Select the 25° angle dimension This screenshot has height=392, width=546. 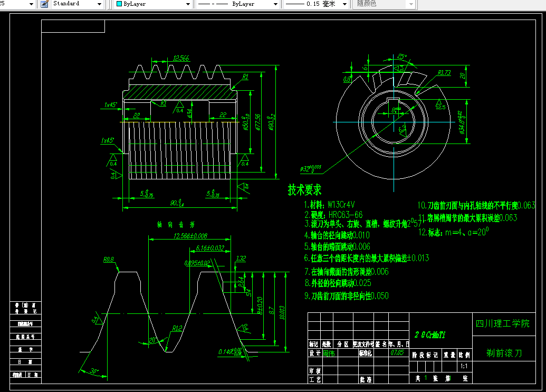402,56
